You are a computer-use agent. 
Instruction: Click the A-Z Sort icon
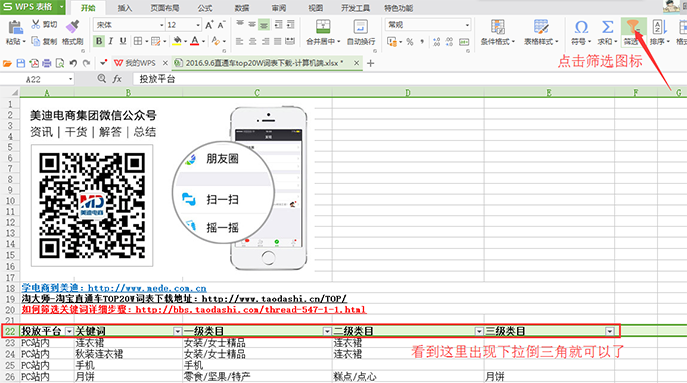point(659,27)
